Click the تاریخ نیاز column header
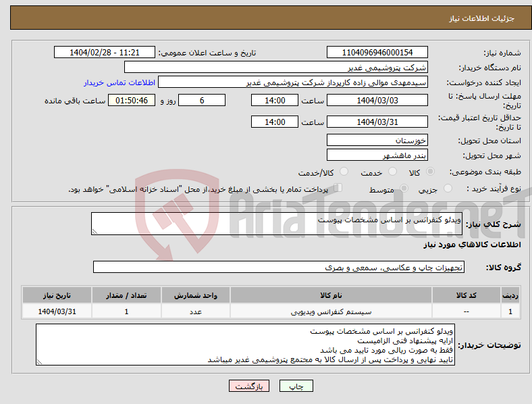This screenshot has width=532, height=404. click(x=57, y=295)
